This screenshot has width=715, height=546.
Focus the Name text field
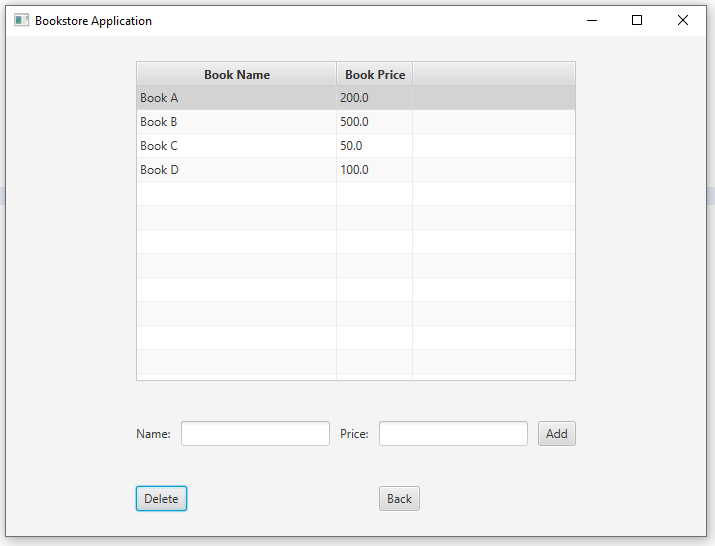click(x=255, y=433)
